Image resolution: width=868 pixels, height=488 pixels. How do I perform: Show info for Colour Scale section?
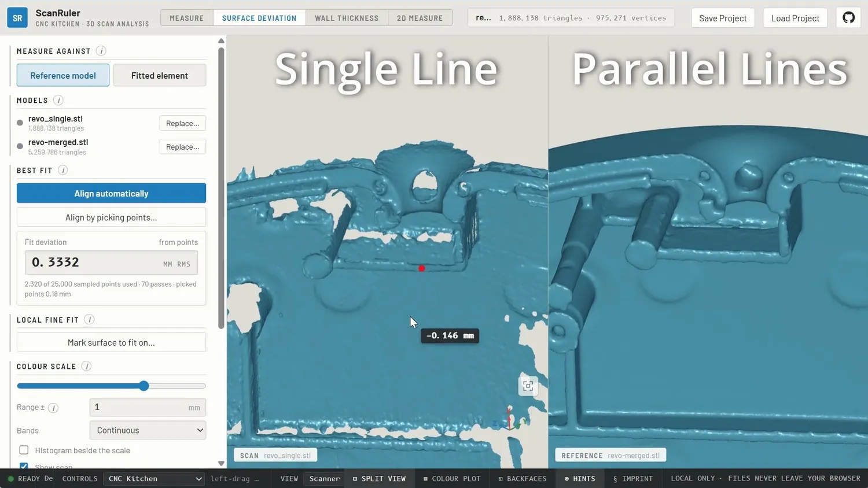[86, 366]
